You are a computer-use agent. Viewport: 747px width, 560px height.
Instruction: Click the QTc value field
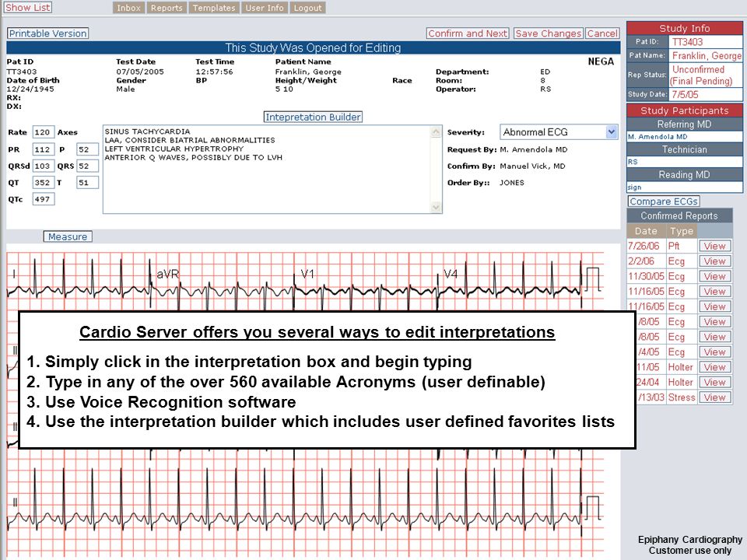click(x=44, y=199)
